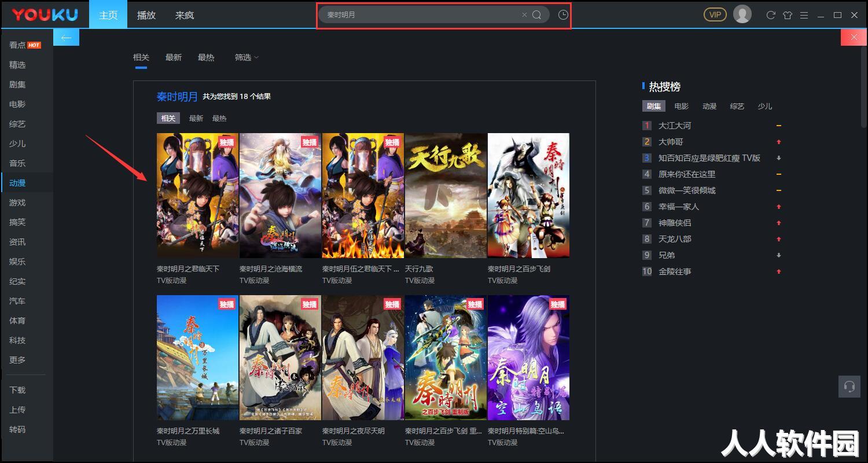
Task: Open 看点 HOT in sidebar
Action: pyautogui.click(x=25, y=45)
